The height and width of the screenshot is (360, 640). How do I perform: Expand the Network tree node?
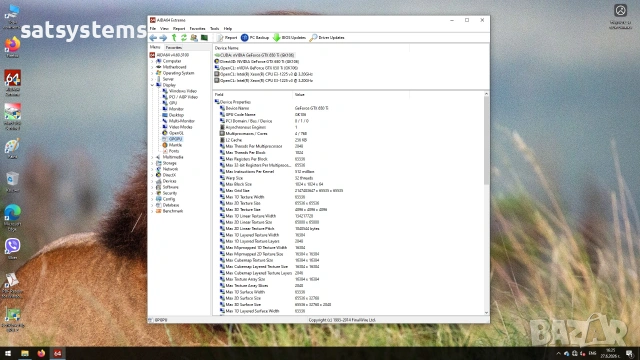pyautogui.click(x=153, y=169)
